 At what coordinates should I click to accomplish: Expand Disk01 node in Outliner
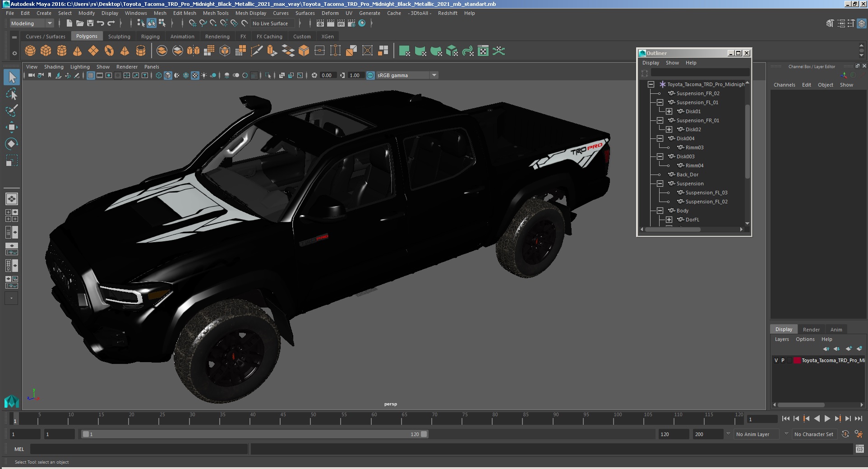point(669,111)
